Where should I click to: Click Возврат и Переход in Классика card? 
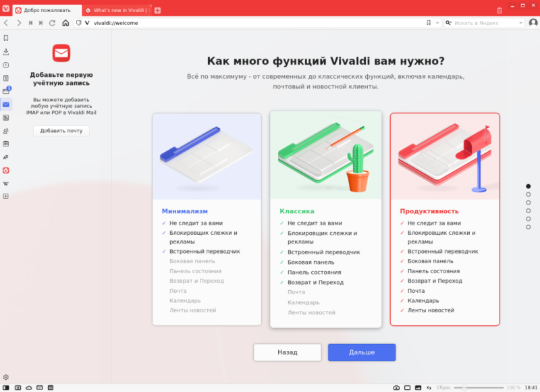315,282
